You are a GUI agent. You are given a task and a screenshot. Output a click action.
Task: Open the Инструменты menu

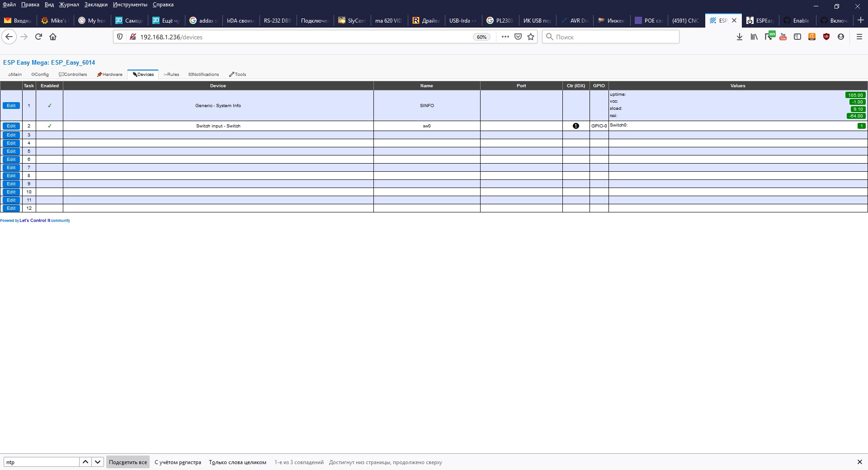tap(130, 5)
